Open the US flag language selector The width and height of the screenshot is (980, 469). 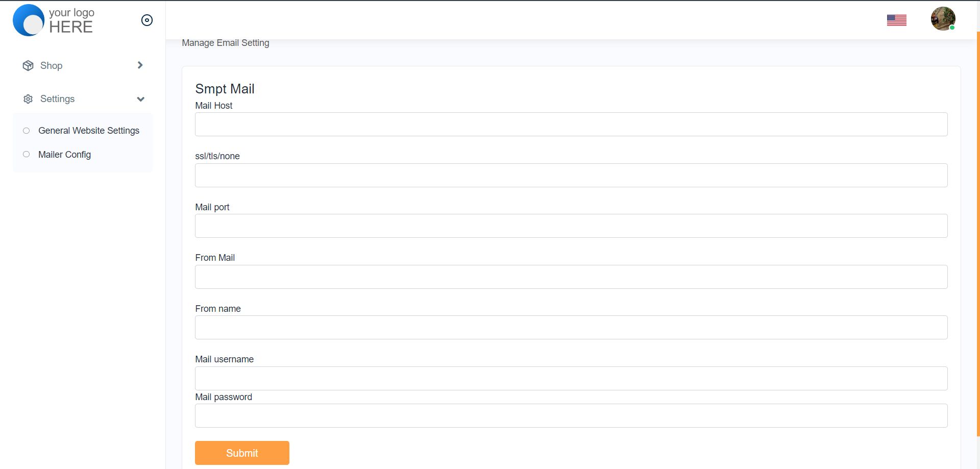[x=896, y=20]
